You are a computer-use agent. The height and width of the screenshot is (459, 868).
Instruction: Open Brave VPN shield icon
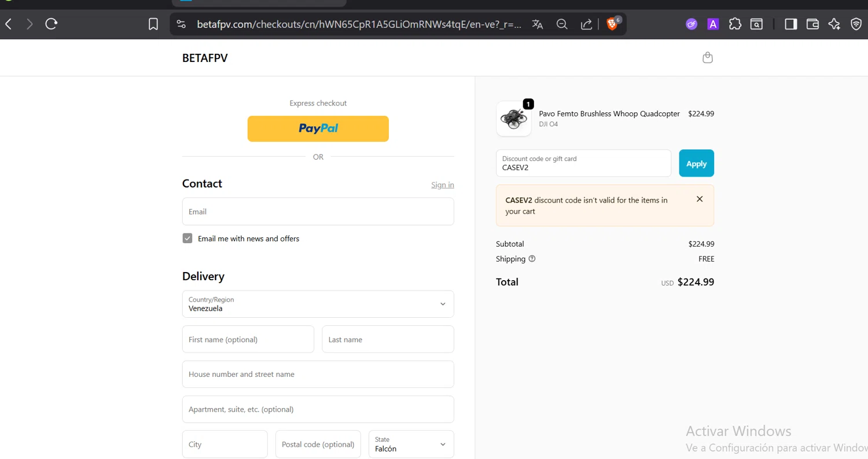pos(856,24)
